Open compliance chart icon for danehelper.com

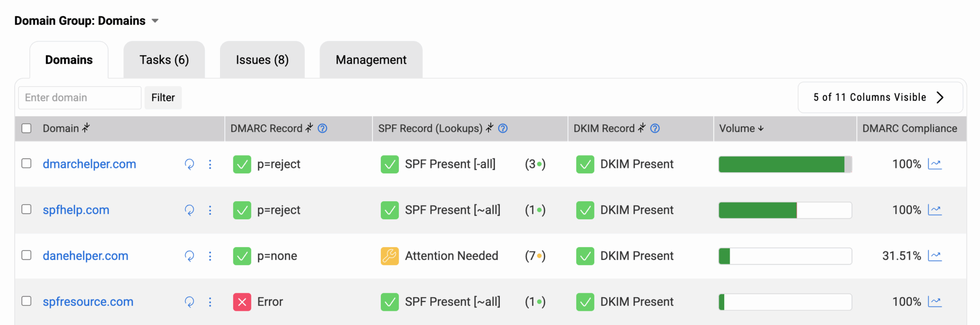(935, 256)
